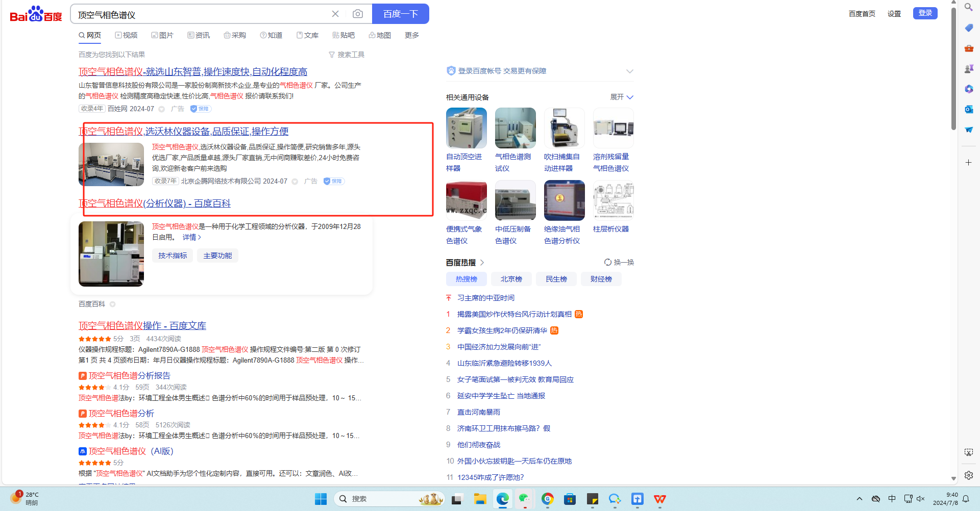Expand the 相关通用设备 list with 展开
Viewport: 980px width, 511px height.
[x=622, y=97]
